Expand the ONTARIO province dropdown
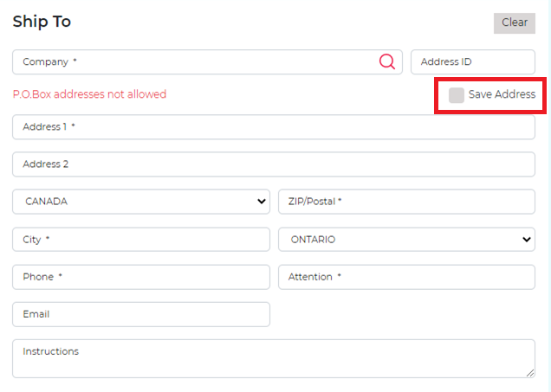This screenshot has width=551, height=392. (406, 239)
